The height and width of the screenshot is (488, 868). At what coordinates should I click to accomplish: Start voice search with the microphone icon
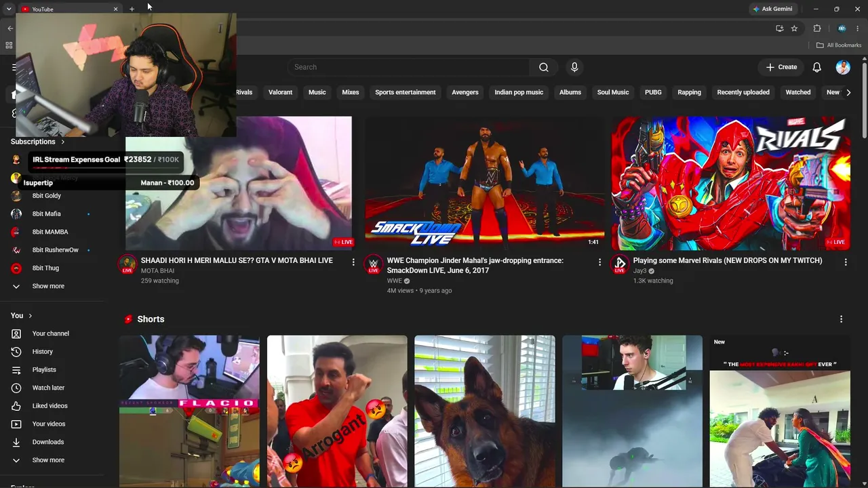[574, 67]
